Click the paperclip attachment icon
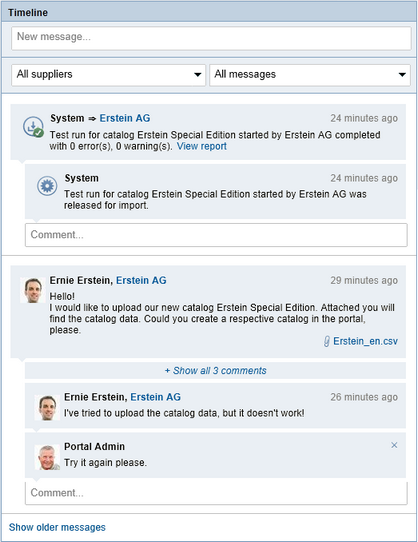The width and height of the screenshot is (418, 542). pos(326,342)
